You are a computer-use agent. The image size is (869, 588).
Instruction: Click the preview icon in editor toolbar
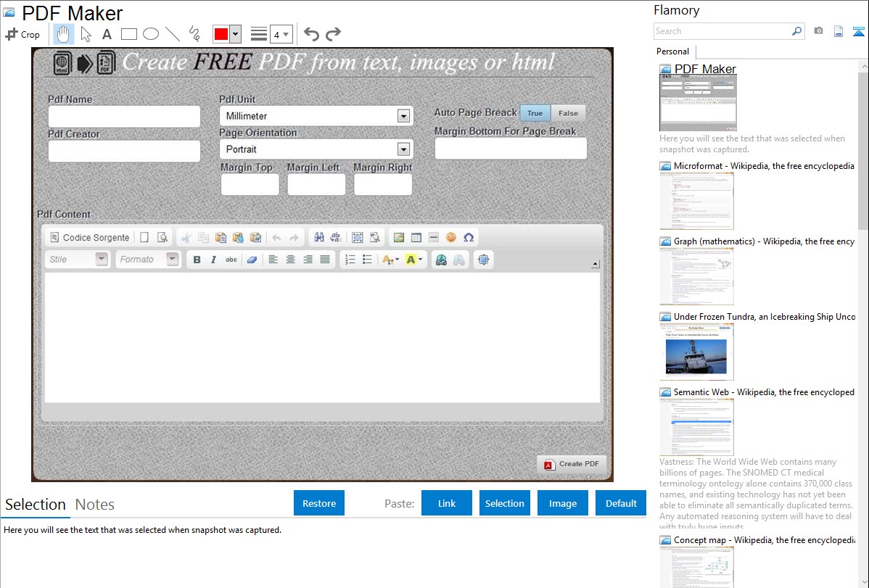coord(162,237)
